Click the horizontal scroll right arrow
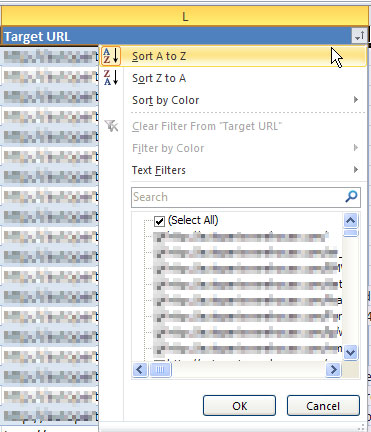 333,370
